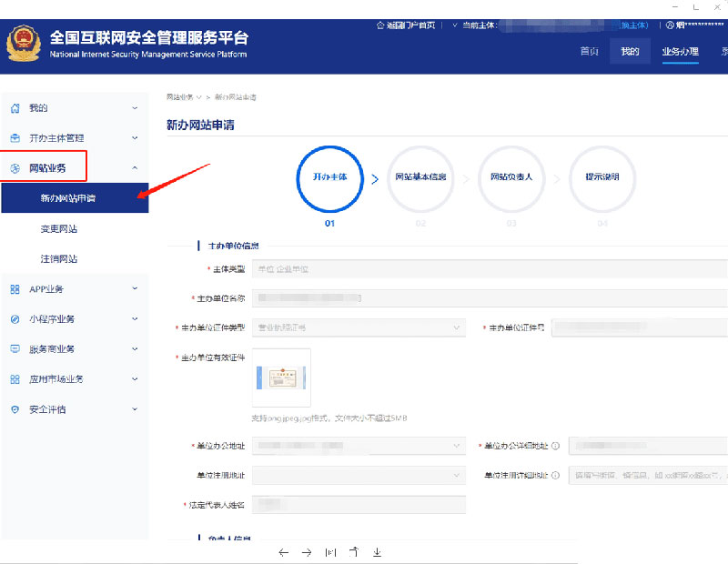Click the 换主体 link in the top bar

(631, 25)
